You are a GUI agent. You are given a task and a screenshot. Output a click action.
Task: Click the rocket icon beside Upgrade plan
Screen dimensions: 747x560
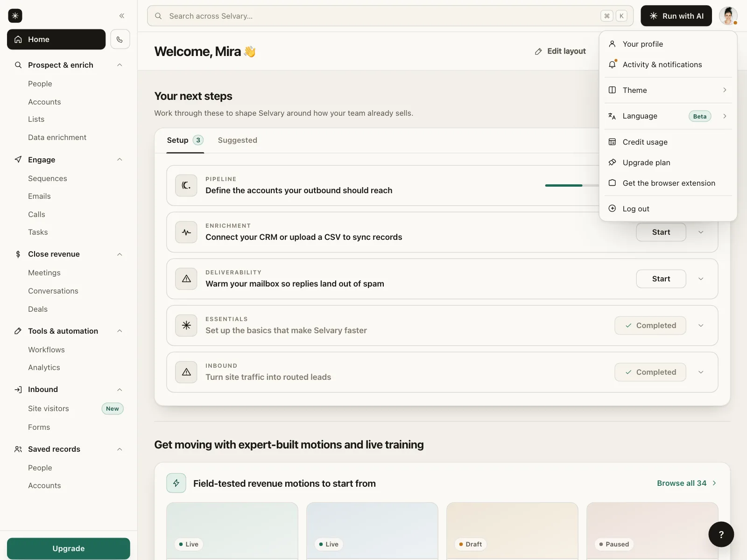coord(612,162)
